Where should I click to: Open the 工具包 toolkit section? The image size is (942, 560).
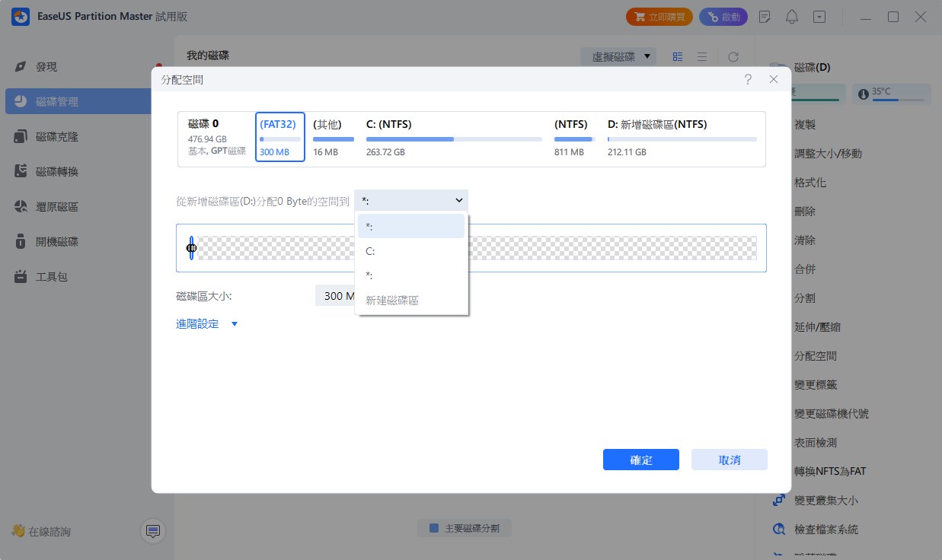tap(52, 277)
